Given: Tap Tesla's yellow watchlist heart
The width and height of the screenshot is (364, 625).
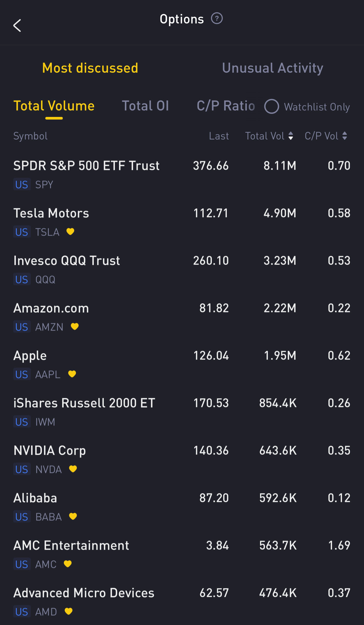Looking at the screenshot, I should pyautogui.click(x=70, y=232).
